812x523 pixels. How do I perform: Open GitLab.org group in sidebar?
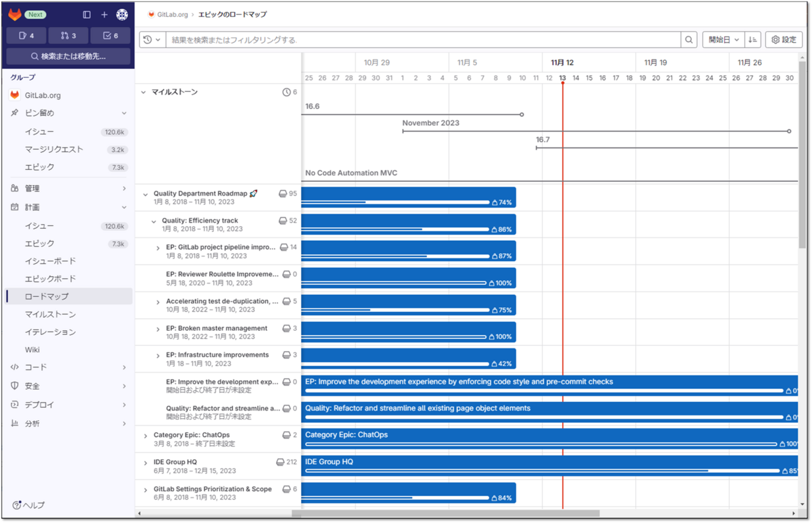(68, 95)
